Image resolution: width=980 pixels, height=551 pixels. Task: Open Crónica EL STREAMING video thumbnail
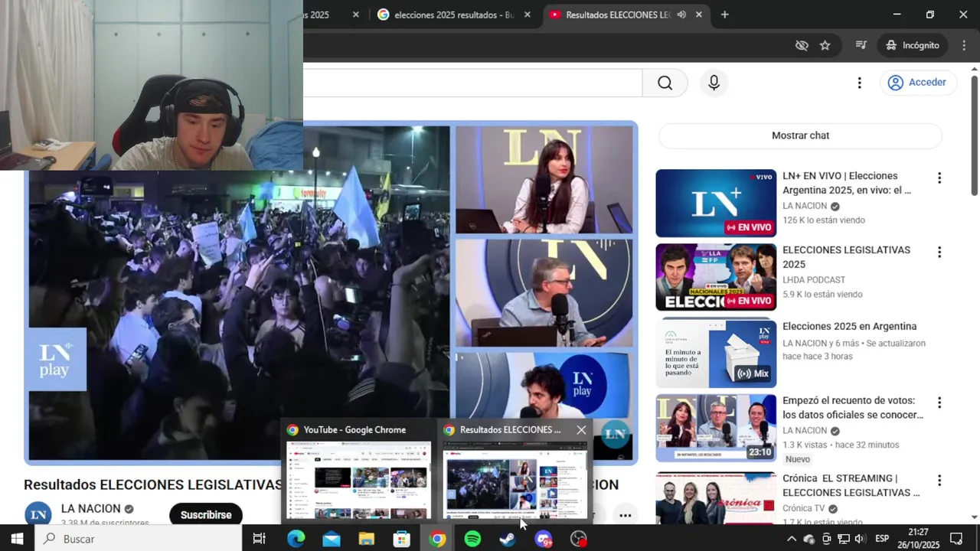tap(716, 498)
